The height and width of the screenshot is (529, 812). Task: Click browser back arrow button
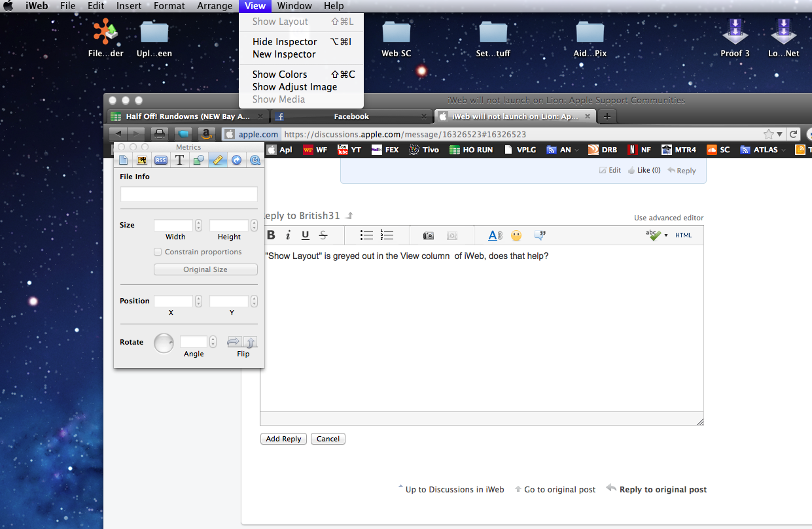(x=118, y=134)
